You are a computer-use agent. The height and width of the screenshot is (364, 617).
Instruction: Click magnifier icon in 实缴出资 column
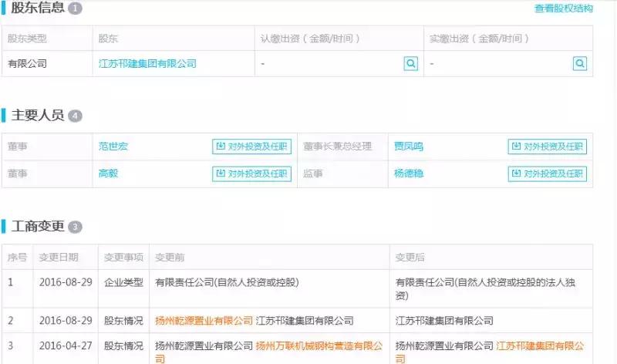[580, 63]
